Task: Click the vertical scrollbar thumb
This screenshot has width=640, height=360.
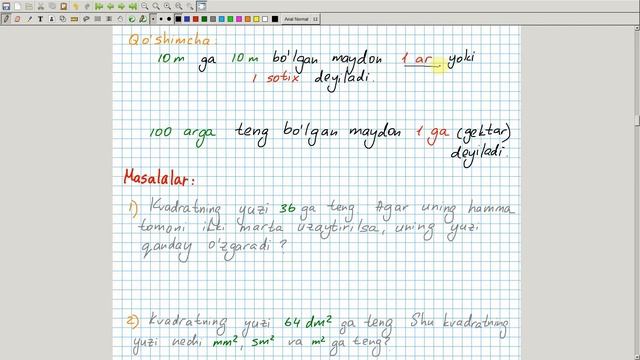Action: click(637, 120)
